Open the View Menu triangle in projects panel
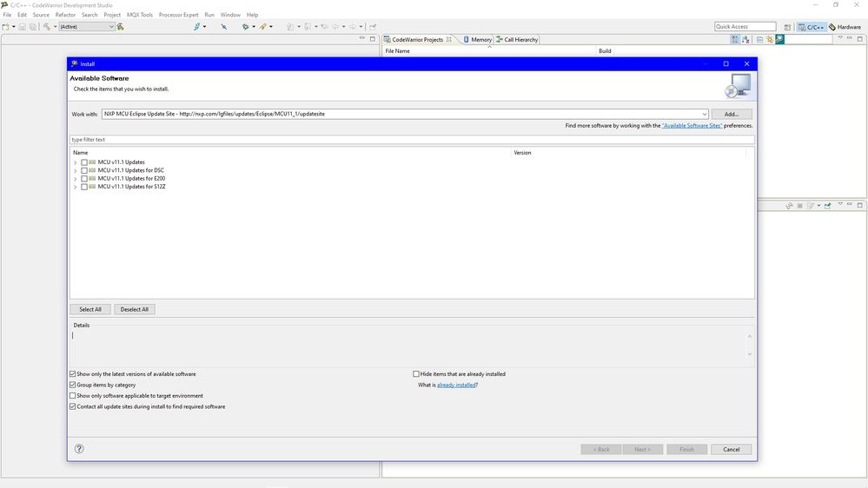868x488 pixels. click(x=840, y=38)
